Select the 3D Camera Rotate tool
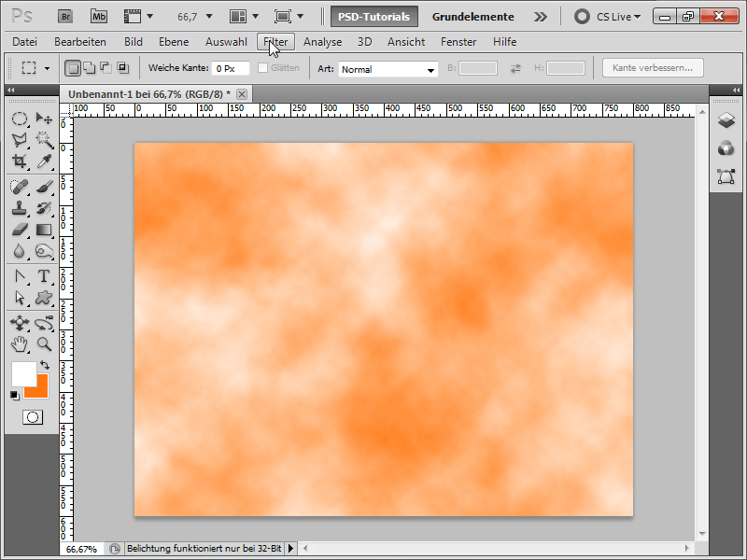 [x=44, y=323]
